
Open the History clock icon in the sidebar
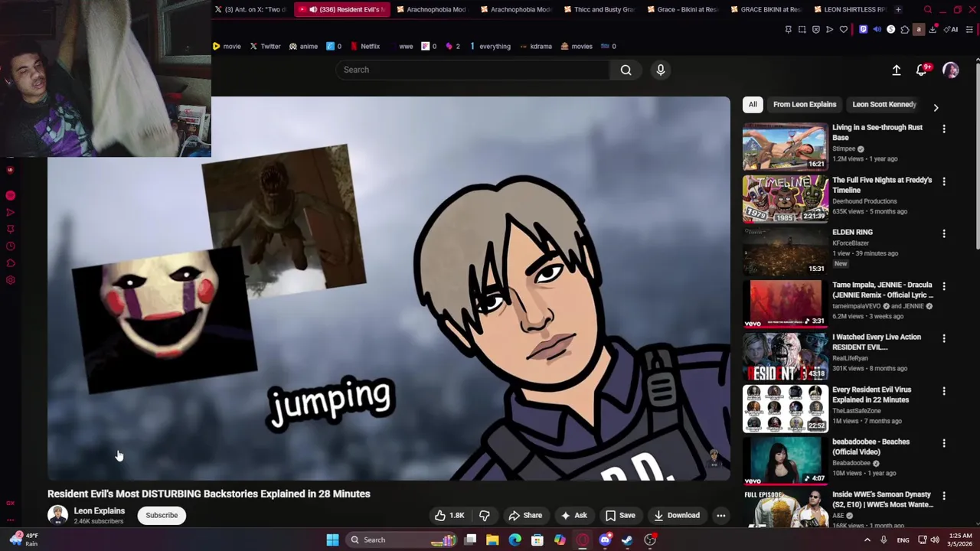(x=11, y=246)
